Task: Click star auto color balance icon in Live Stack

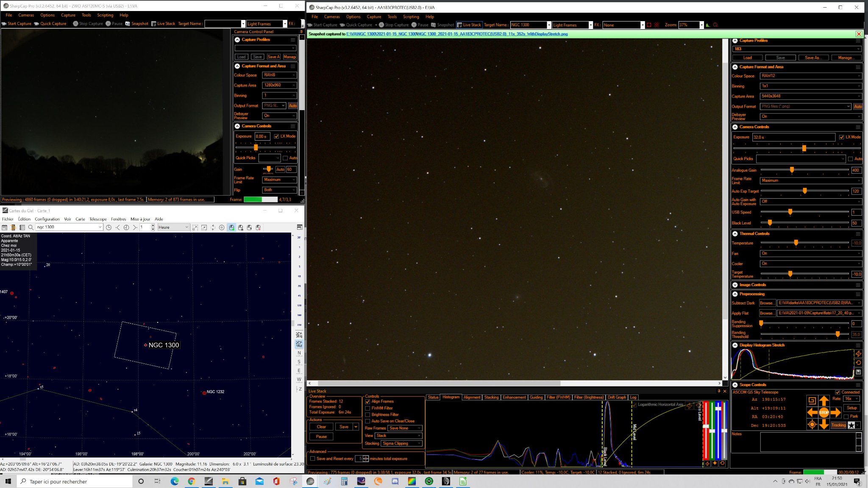Action: point(715,463)
